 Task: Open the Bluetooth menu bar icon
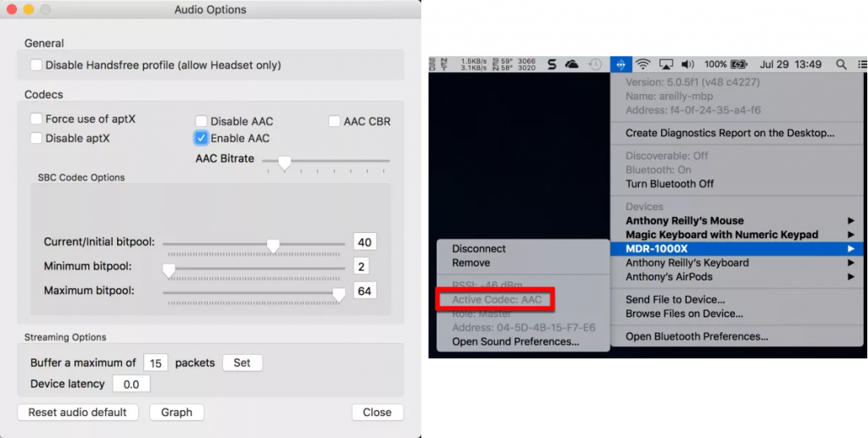620,64
